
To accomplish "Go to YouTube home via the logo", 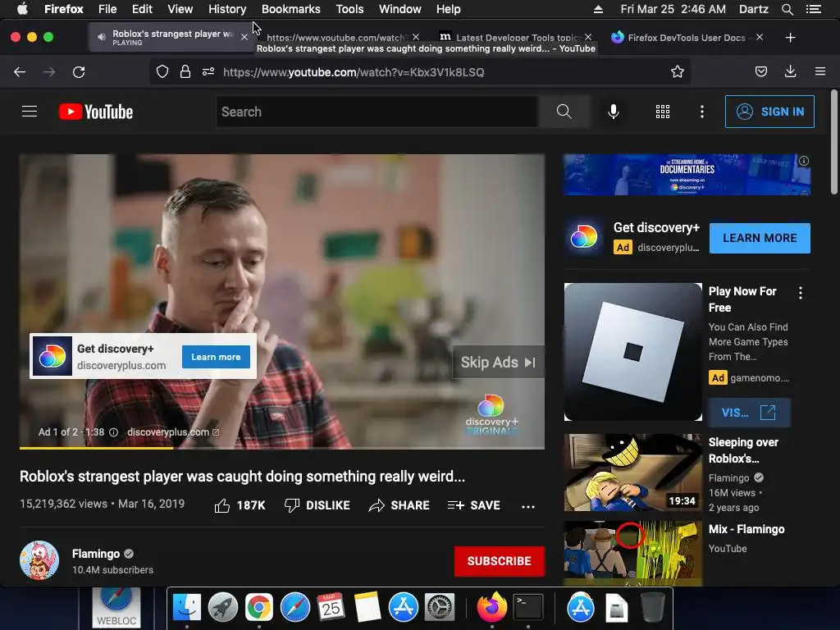I will (96, 112).
